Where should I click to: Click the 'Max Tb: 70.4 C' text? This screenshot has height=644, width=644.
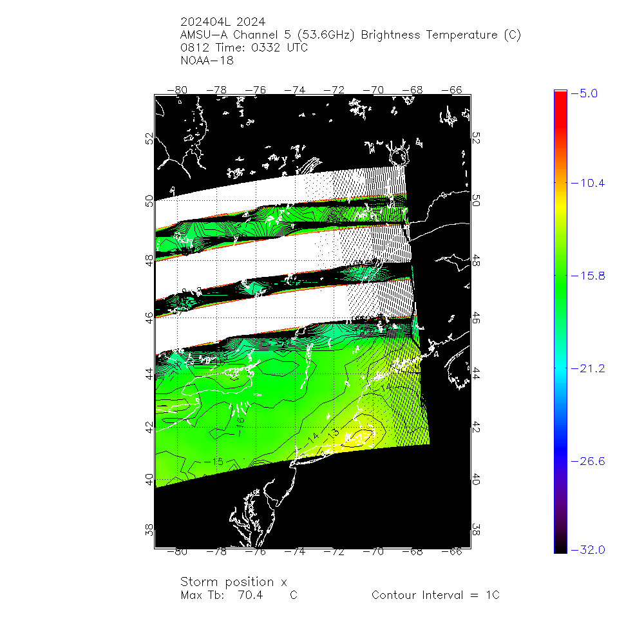click(239, 595)
